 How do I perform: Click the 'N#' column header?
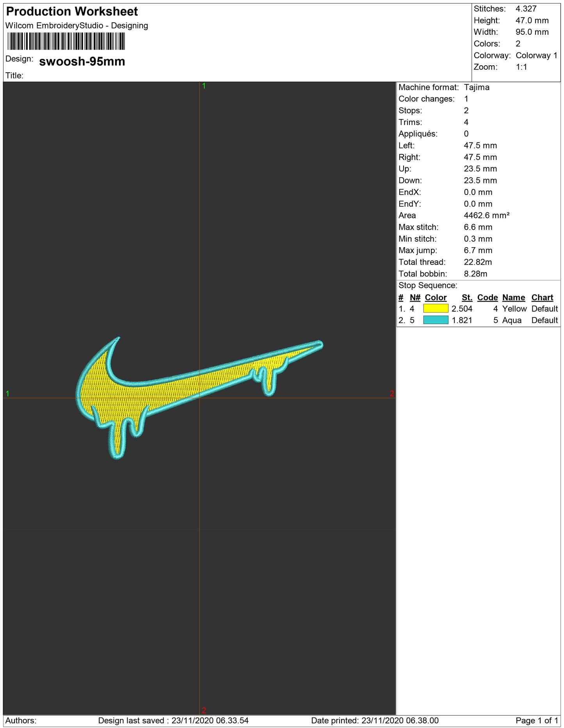[x=415, y=298]
